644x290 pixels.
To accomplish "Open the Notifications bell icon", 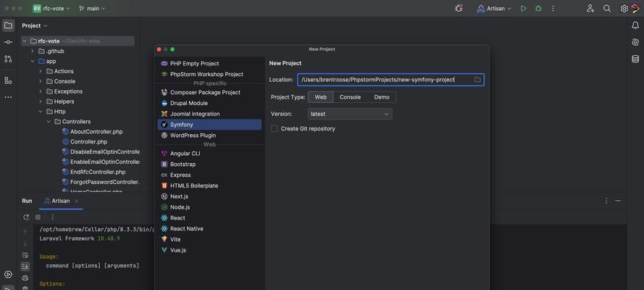I will coord(635,25).
